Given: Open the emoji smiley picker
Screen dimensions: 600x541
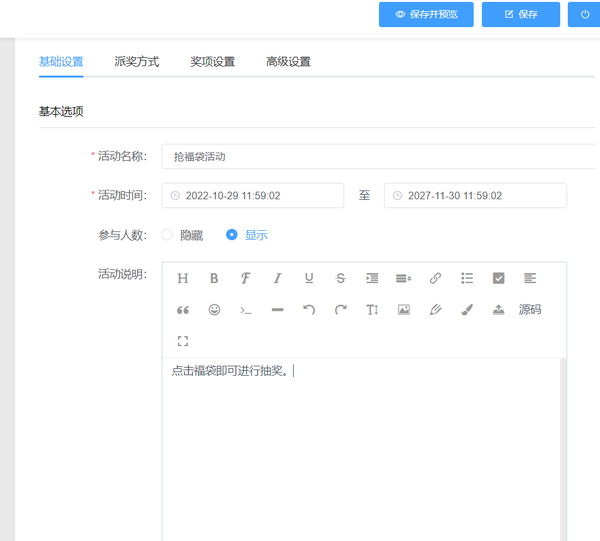Looking at the screenshot, I should coord(214,310).
